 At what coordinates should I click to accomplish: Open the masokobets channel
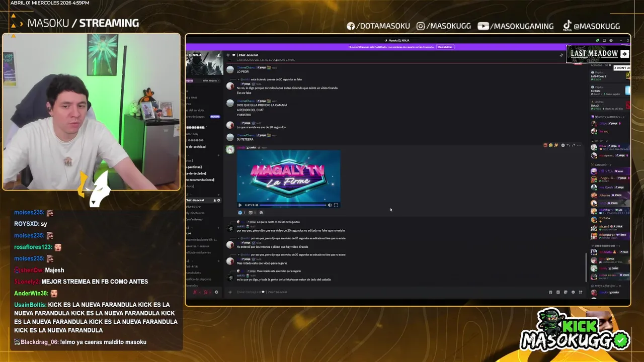tap(193, 273)
